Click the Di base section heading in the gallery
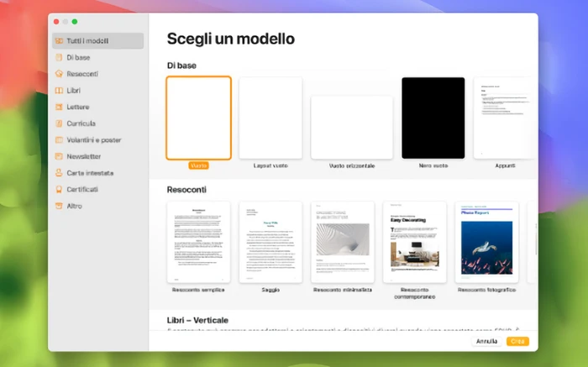588x367 pixels. (181, 66)
